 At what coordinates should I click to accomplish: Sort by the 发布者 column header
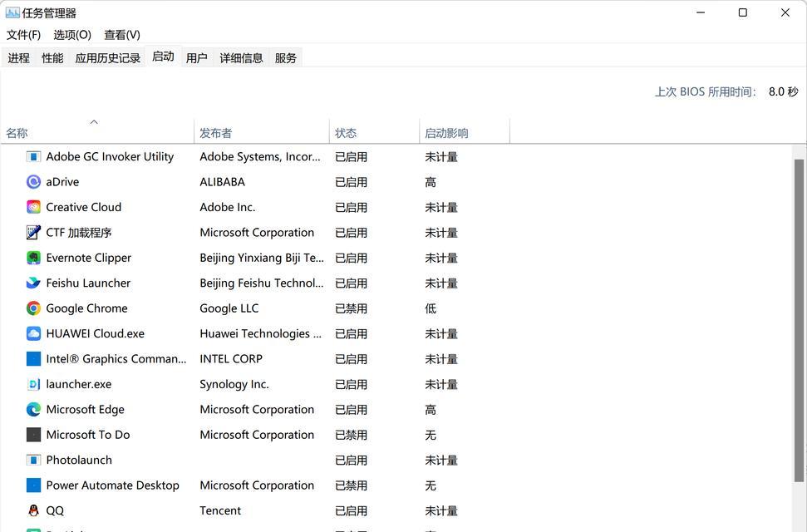[262, 131]
